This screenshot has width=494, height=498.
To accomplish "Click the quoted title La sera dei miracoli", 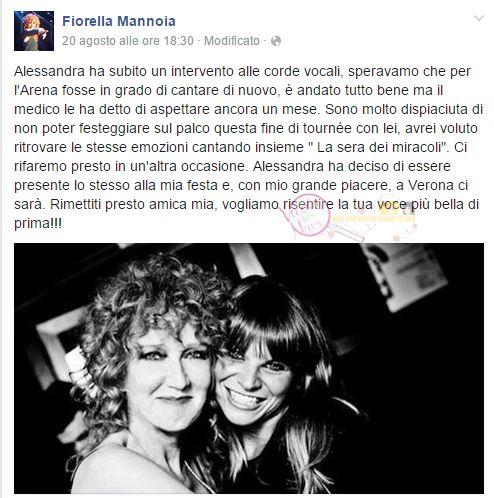I will pos(382,147).
